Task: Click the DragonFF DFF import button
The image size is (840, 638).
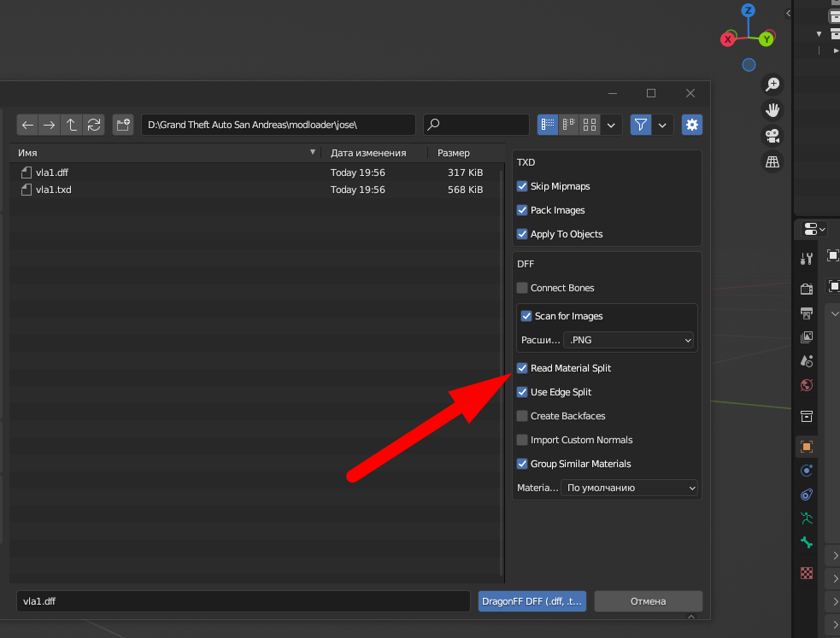Action: pos(533,601)
